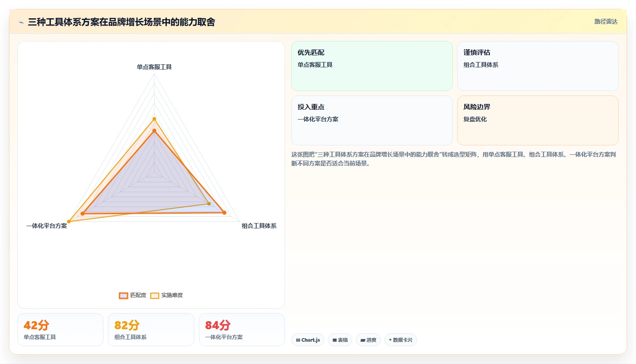The height and width of the screenshot is (364, 636).
Task: Click the lightning icon beside the title
Action: pos(21,22)
